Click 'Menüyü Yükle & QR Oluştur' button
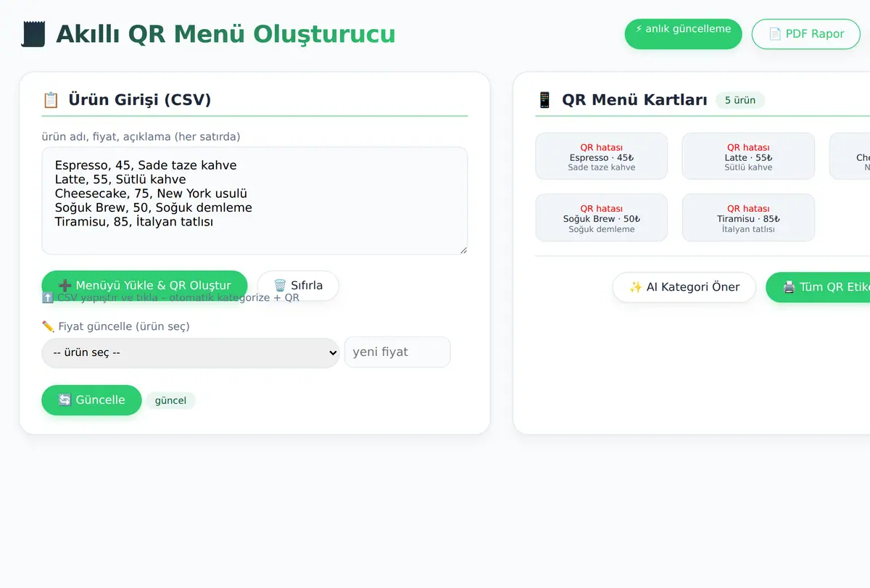Viewport: 870px width, 588px height. (144, 286)
